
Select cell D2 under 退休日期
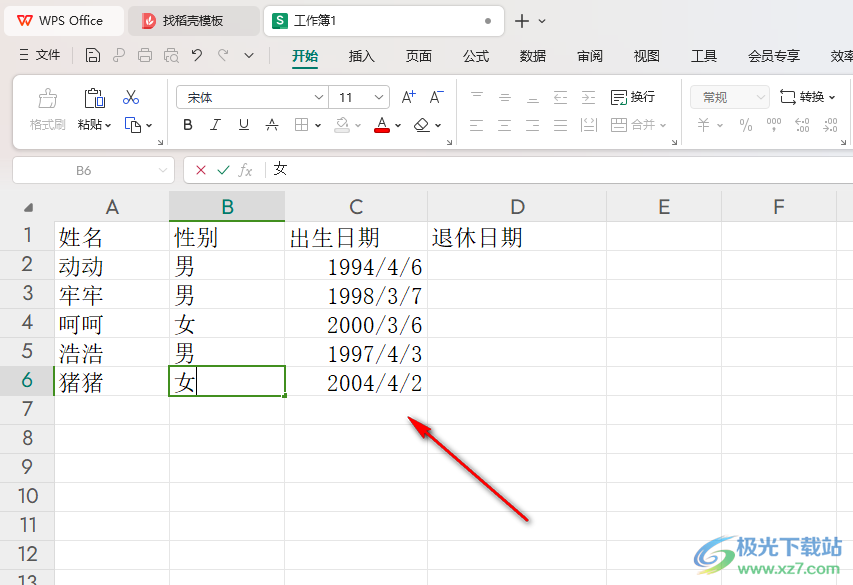[517, 266]
